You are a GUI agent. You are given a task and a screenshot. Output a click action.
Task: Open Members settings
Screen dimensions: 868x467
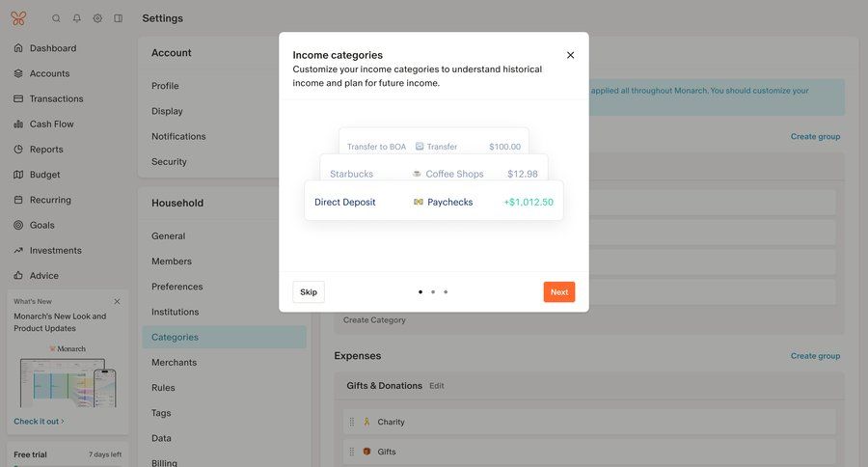[x=172, y=261]
